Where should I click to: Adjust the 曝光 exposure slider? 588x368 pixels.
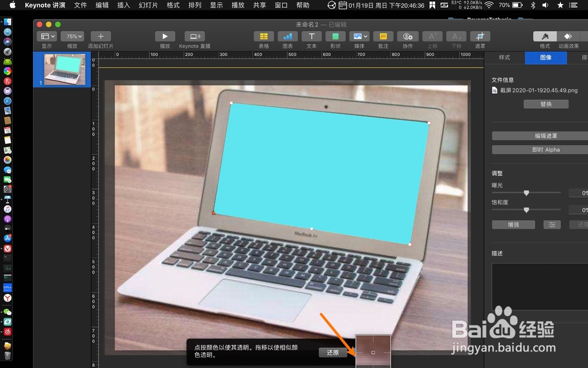click(526, 193)
